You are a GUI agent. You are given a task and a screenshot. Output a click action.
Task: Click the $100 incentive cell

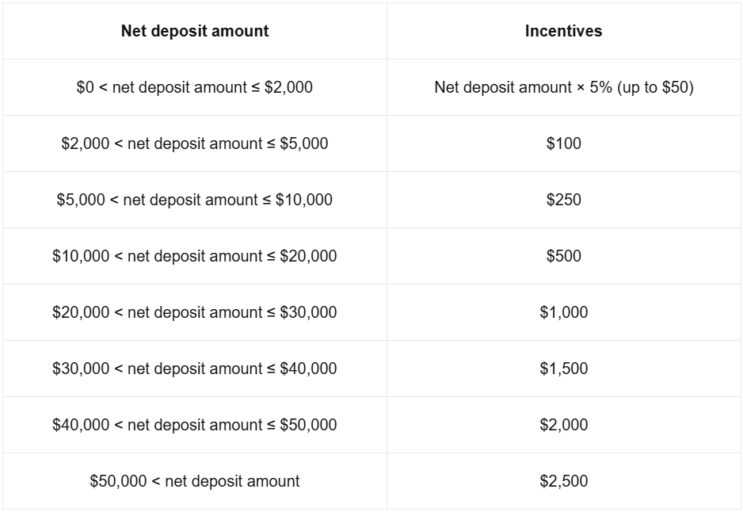pos(563,143)
